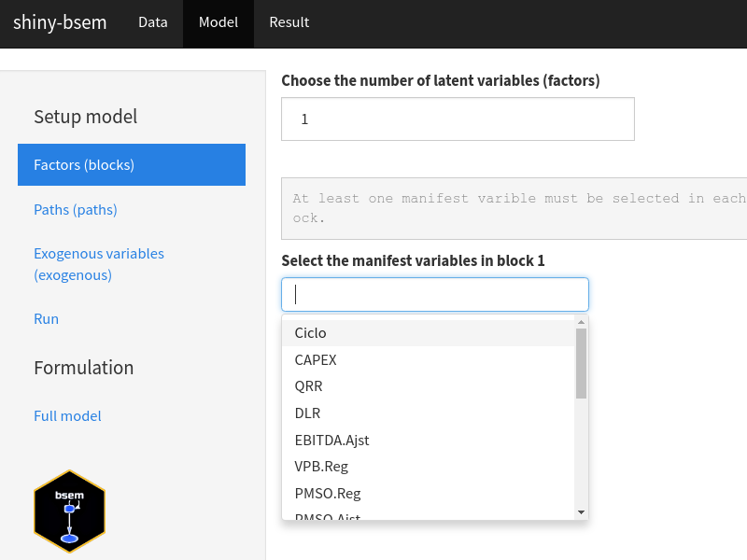Screen dimensions: 747x560
Task: Click the Run sidebar link
Action: [x=47, y=319]
